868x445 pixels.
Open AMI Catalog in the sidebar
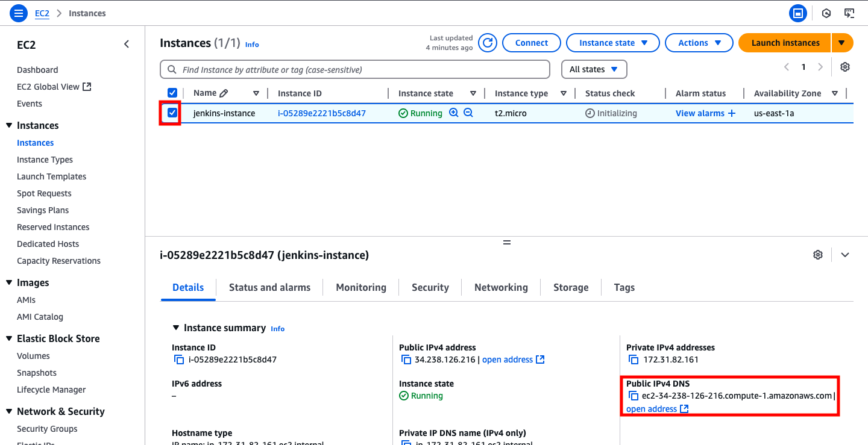pos(40,317)
